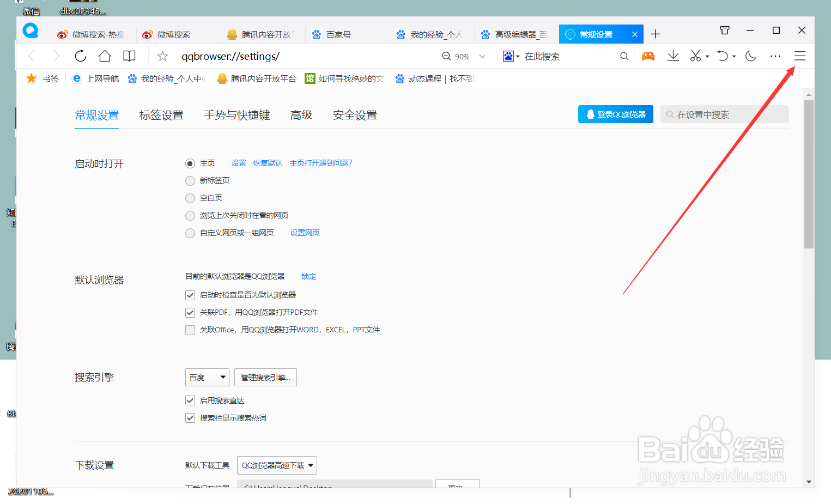Switch to 手势与快捷键 settings tab
Image resolution: width=831 pixels, height=504 pixels.
[x=237, y=115]
